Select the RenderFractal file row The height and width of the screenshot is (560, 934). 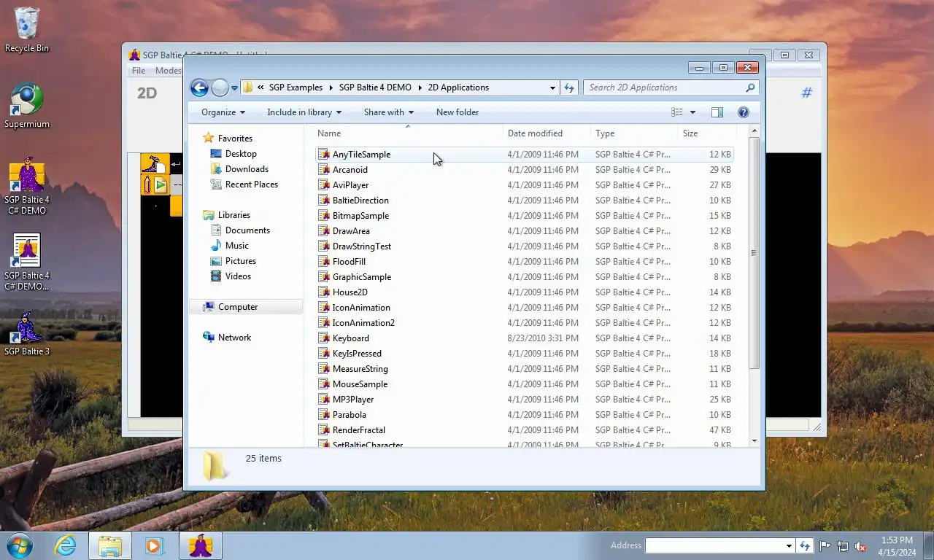point(525,430)
